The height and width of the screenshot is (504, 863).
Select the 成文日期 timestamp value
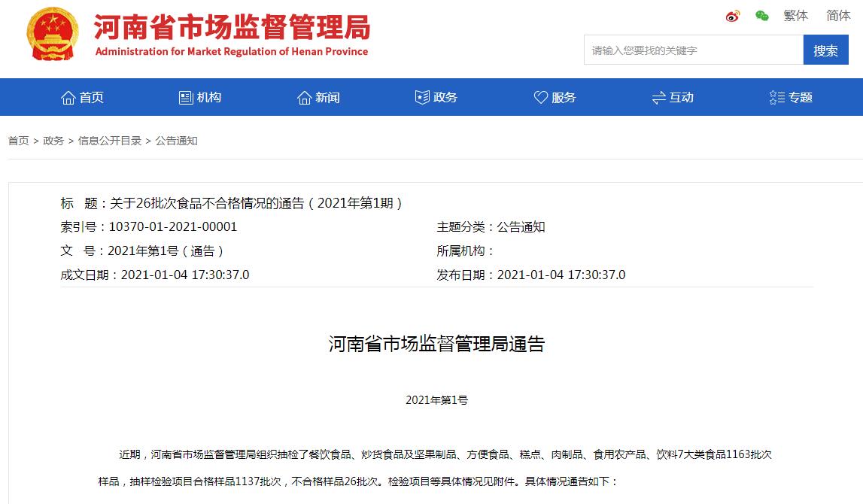185,275
